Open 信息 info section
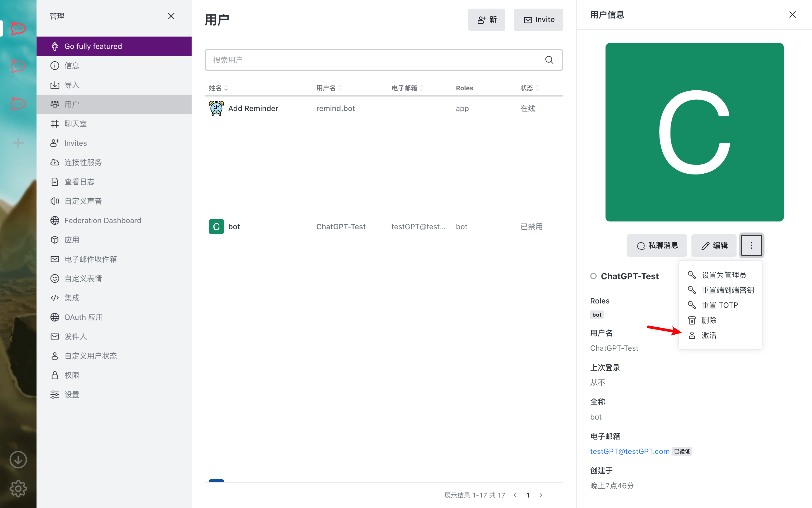The width and height of the screenshot is (812, 508). click(114, 66)
